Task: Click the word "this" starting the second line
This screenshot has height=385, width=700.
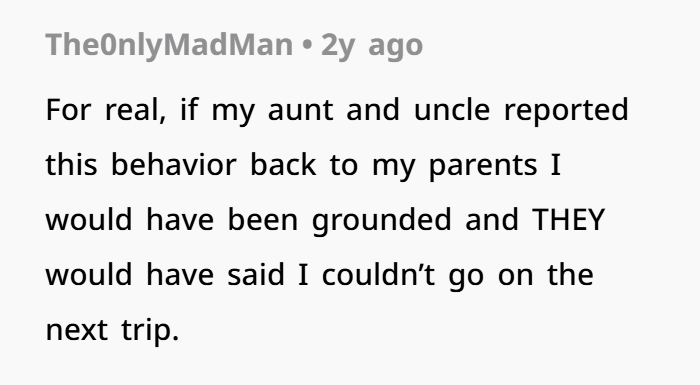Action: [x=71, y=164]
